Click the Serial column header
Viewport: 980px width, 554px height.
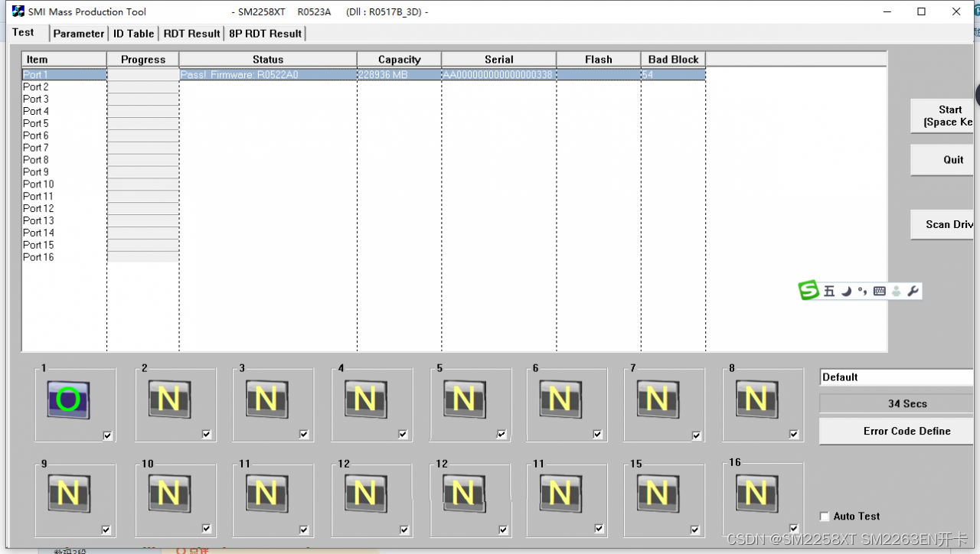coord(499,60)
